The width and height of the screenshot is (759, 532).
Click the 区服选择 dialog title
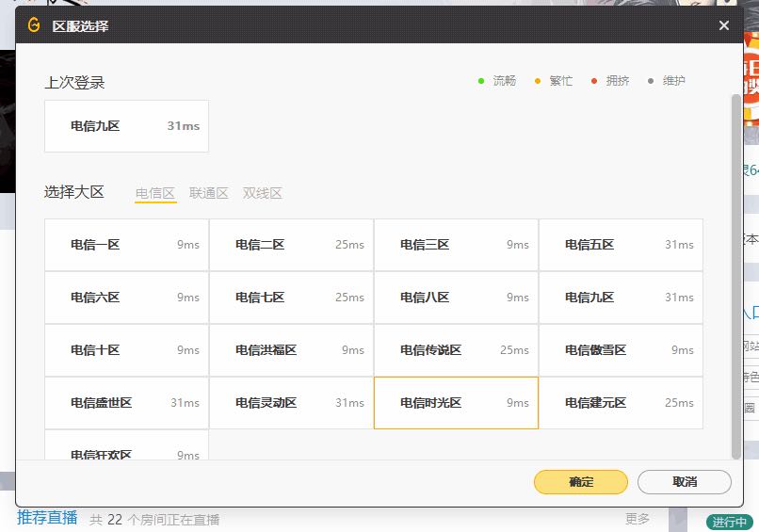point(80,26)
